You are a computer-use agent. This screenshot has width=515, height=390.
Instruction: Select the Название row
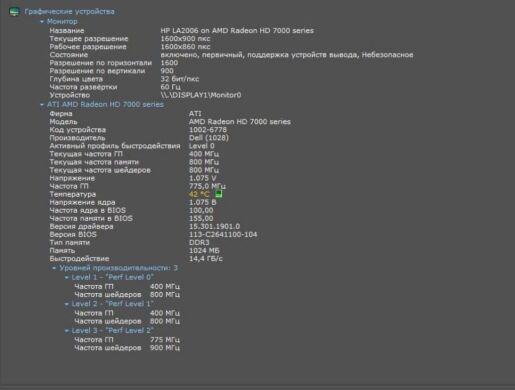point(182,31)
